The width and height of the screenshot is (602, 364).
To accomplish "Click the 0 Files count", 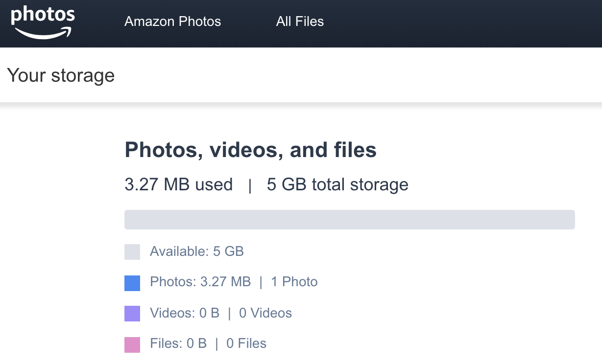I will (x=246, y=343).
